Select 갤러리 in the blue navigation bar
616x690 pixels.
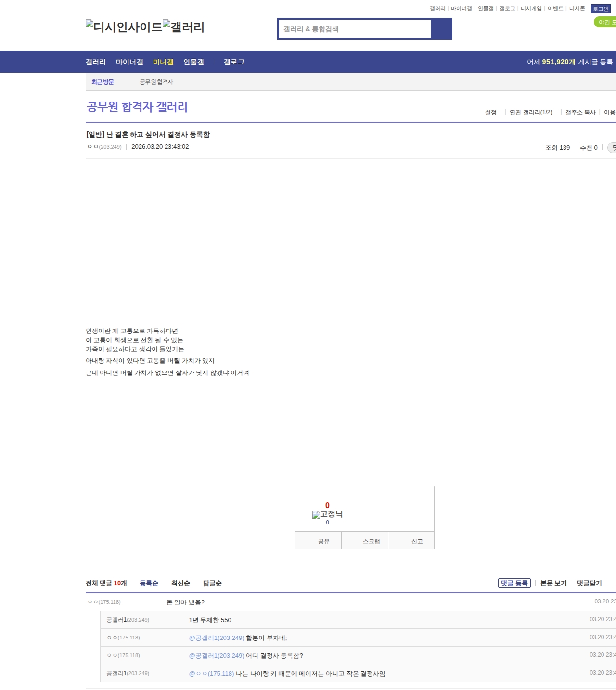[x=96, y=62]
